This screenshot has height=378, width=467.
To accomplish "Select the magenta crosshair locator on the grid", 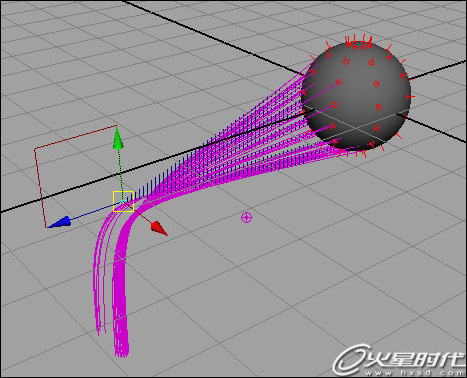I will click(x=246, y=218).
